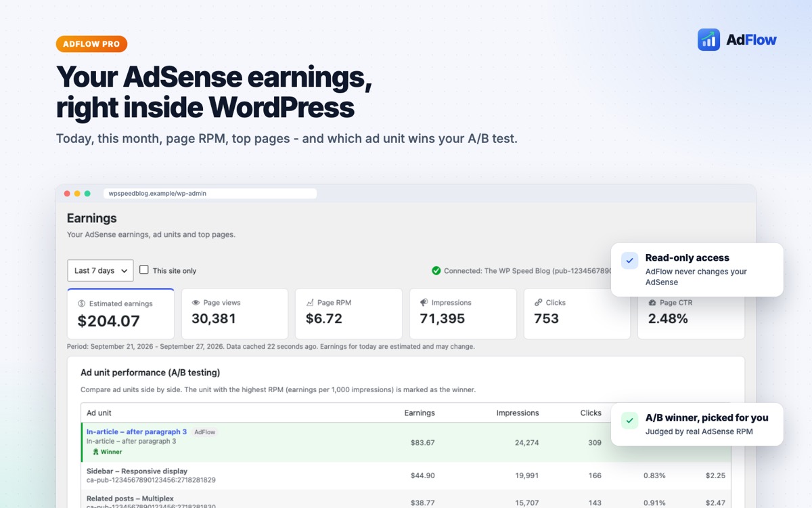812x508 pixels.
Task: Click the $204.07 earnings value
Action: pos(109,321)
